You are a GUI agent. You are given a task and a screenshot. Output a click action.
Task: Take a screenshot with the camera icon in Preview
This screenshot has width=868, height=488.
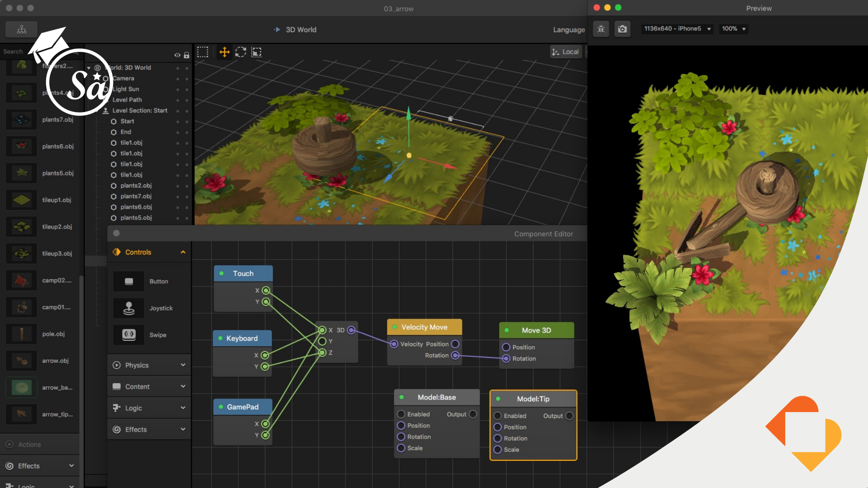coord(622,28)
